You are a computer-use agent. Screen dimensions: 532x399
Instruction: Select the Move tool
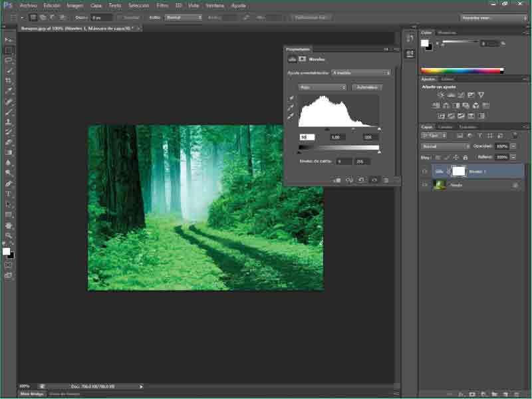[9, 40]
